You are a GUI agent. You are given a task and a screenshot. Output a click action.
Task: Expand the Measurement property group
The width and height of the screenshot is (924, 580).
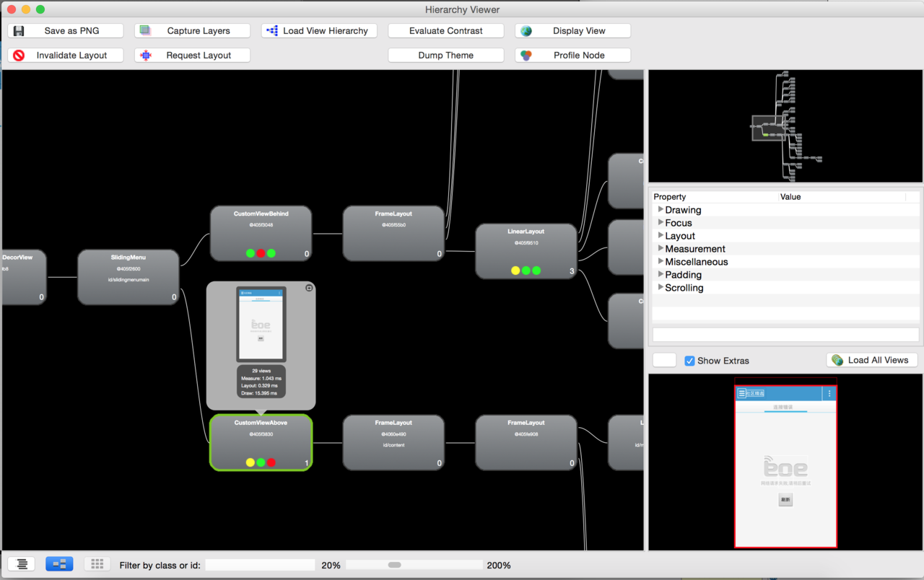[661, 249]
